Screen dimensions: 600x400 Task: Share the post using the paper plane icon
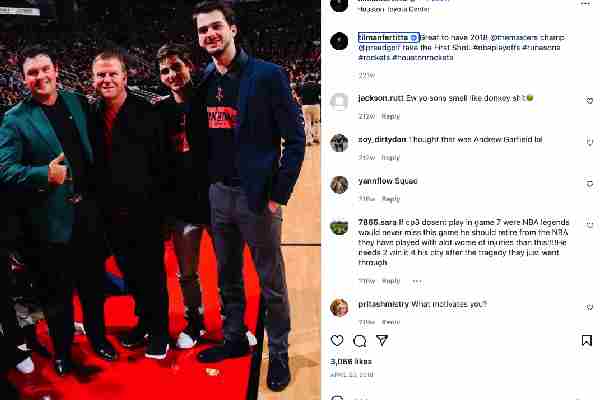tap(382, 340)
